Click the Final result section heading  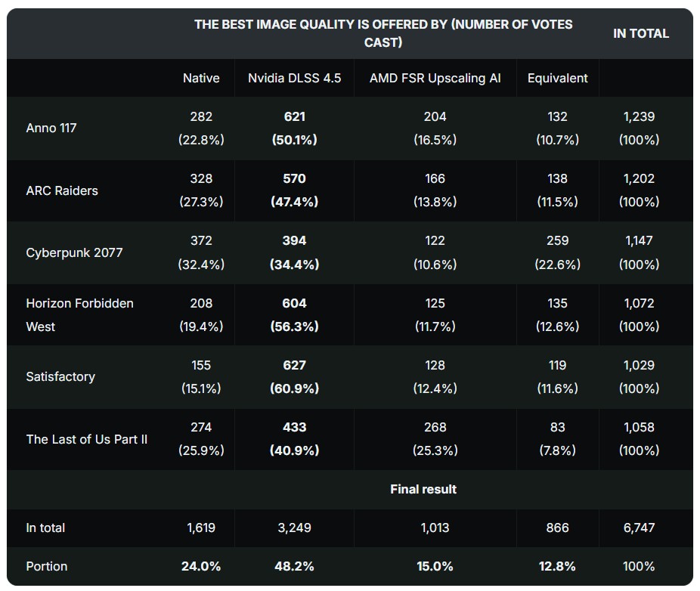click(423, 489)
